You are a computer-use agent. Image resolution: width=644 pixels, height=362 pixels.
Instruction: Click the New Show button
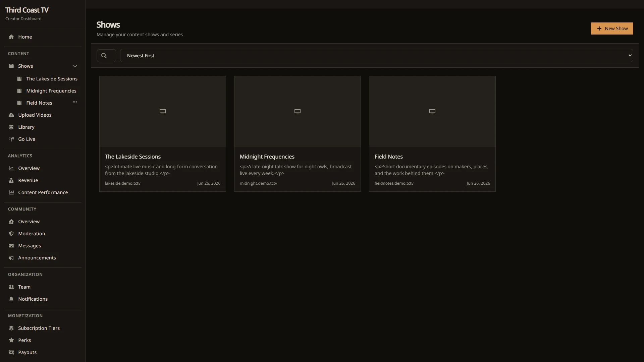[x=612, y=28]
